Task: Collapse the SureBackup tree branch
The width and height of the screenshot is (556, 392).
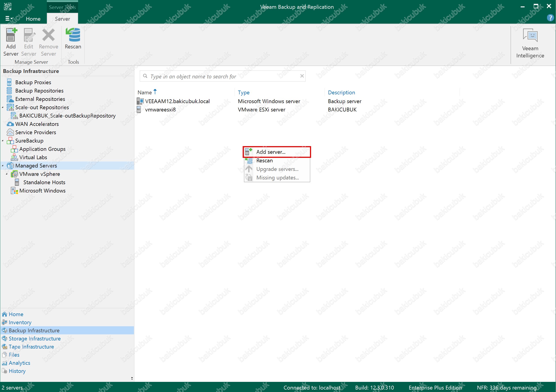Action: pyautogui.click(x=3, y=140)
